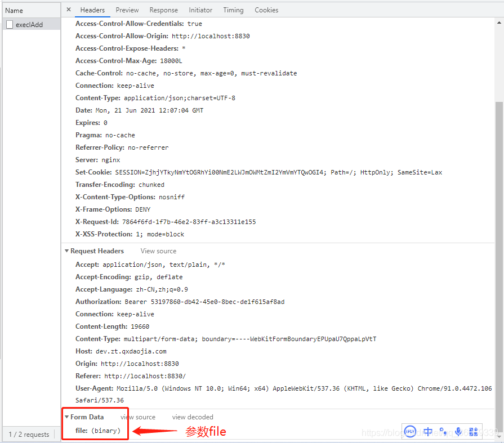Click the view decoded link
Viewport: 504px width, 443px height.
(x=193, y=417)
